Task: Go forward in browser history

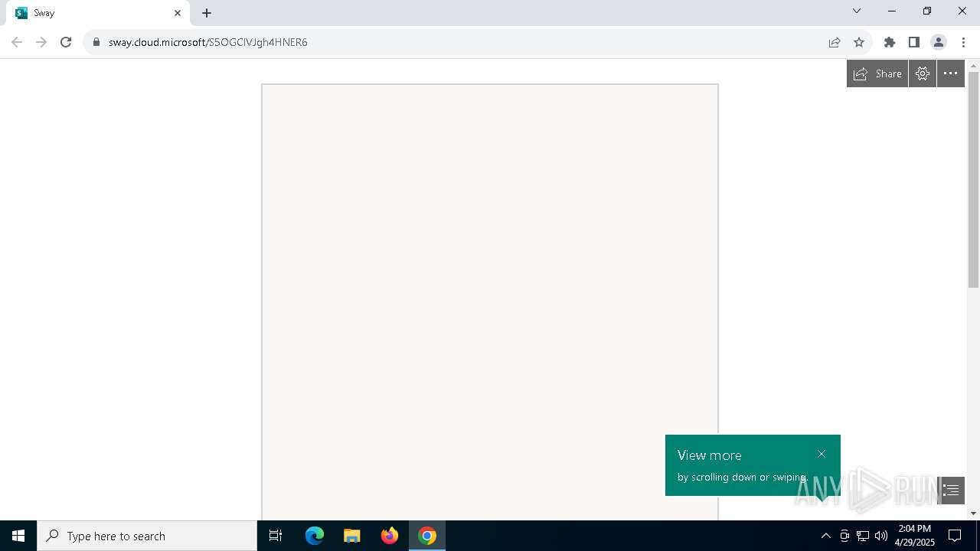Action: pyautogui.click(x=41, y=42)
